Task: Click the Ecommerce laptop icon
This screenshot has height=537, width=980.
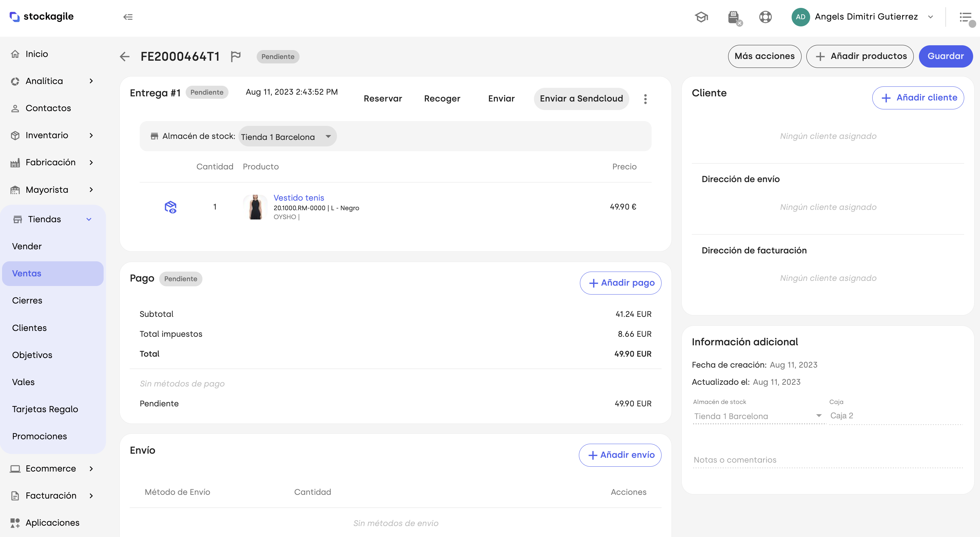Action: (x=15, y=468)
